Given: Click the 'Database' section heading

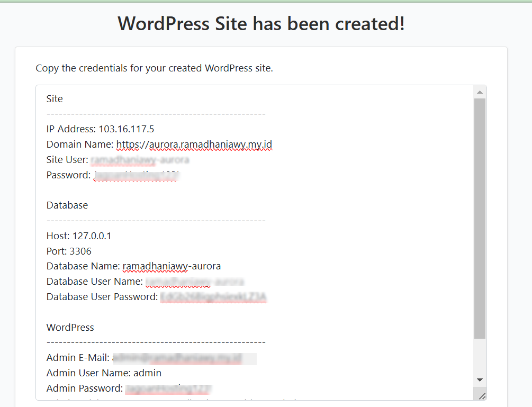Looking at the screenshot, I should [67, 205].
